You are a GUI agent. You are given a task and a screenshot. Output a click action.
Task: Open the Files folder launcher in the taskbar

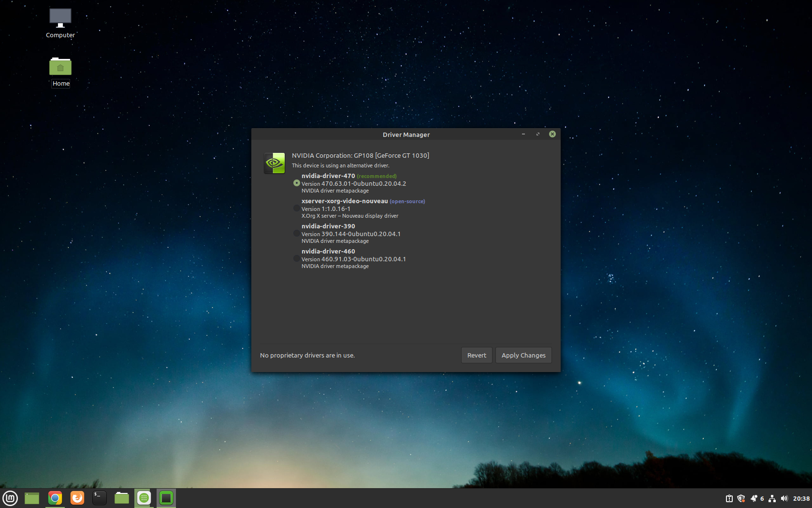point(121,498)
